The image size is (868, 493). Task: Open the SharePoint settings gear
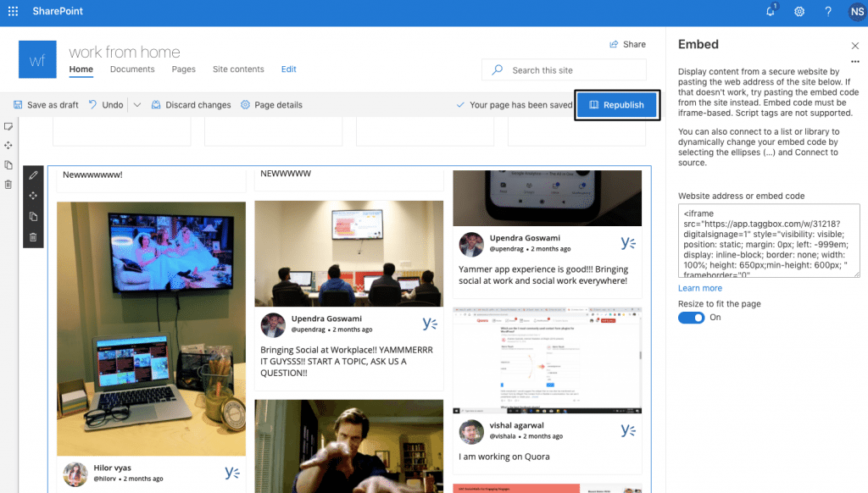coord(798,12)
